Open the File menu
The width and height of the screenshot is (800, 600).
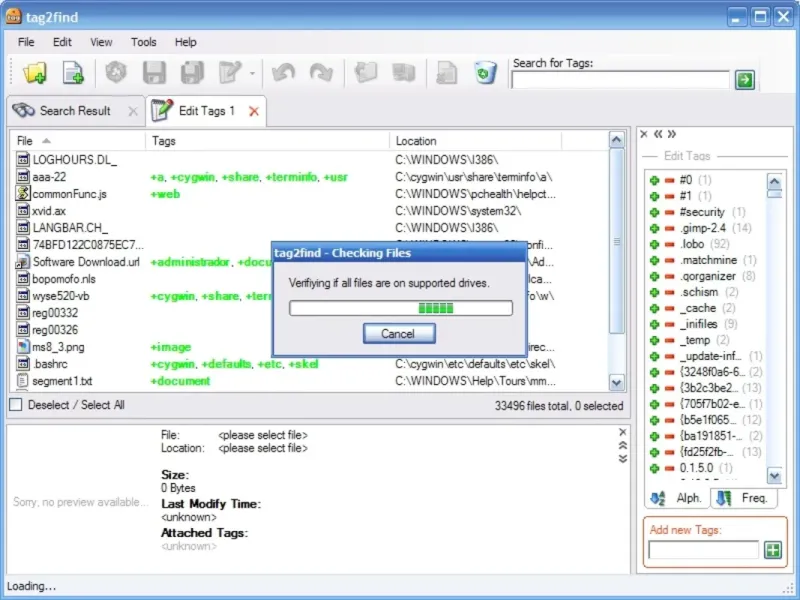[26, 42]
